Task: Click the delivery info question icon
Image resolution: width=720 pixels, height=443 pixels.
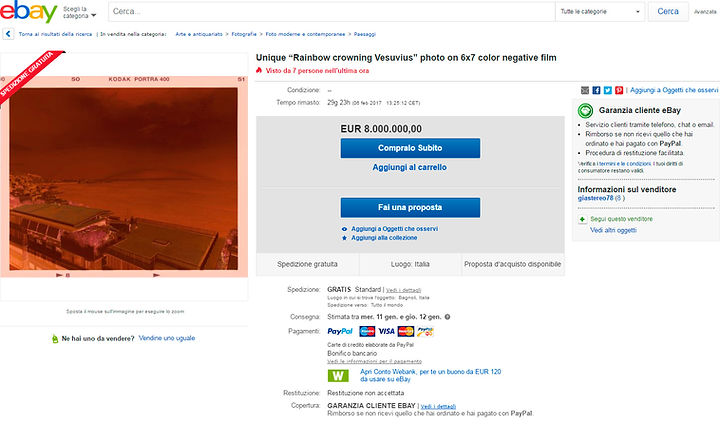Action: pos(447,317)
